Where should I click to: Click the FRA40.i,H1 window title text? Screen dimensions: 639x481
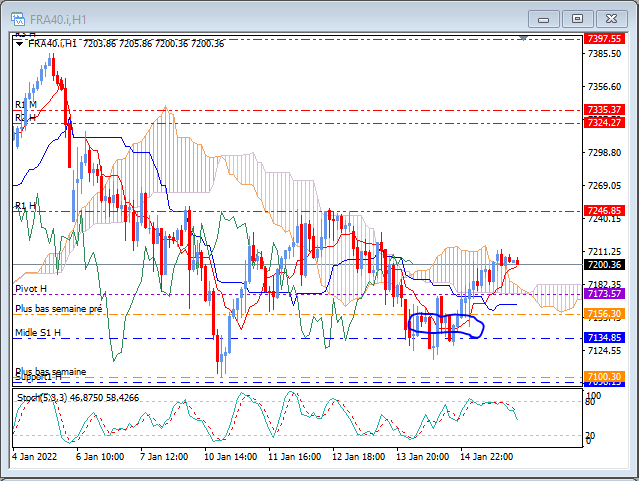[58, 20]
